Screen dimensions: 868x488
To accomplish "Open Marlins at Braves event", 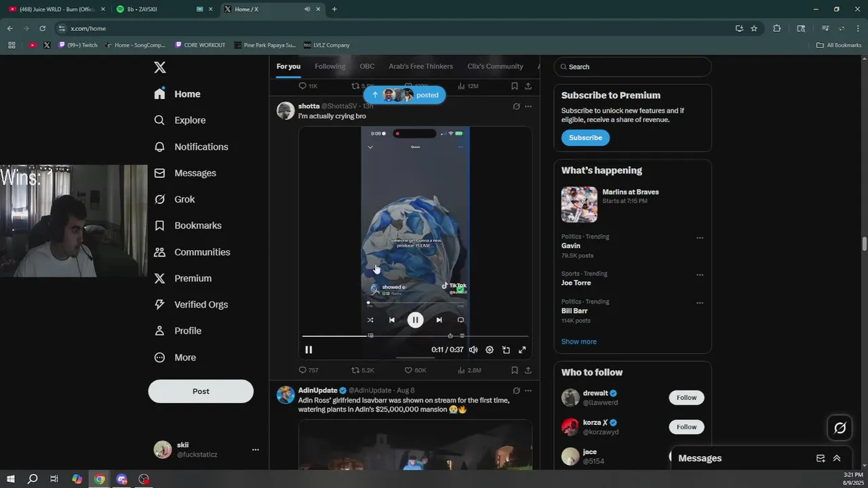I will [x=633, y=204].
